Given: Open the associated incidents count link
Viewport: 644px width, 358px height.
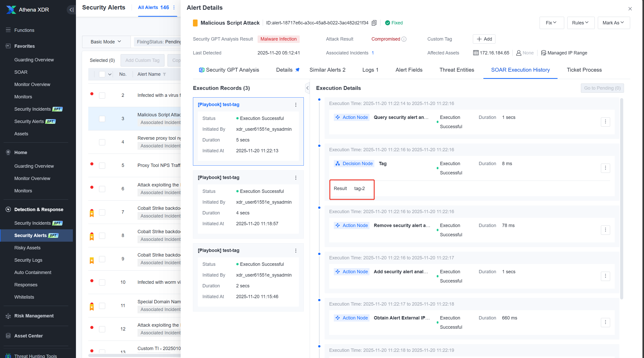Looking at the screenshot, I should pyautogui.click(x=373, y=53).
